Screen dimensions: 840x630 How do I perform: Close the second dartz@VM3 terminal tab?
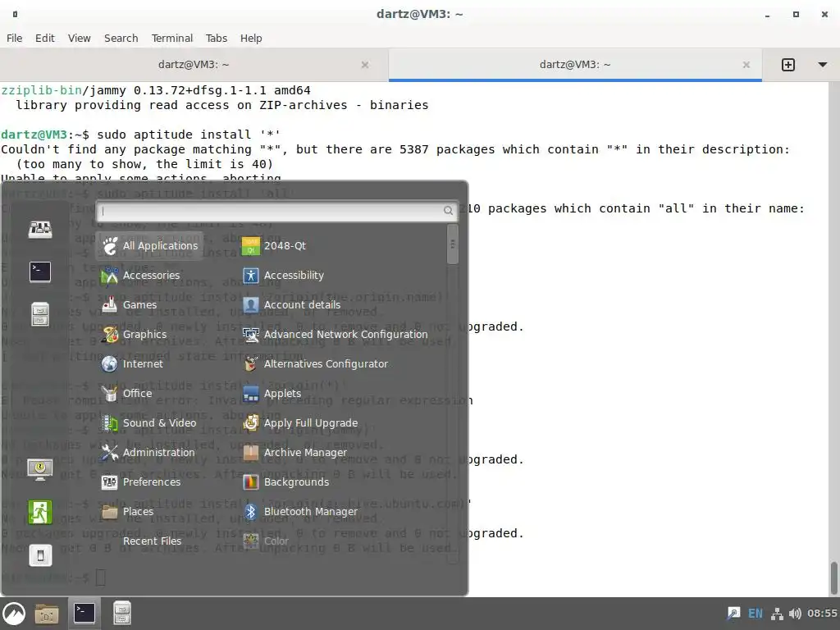746,65
